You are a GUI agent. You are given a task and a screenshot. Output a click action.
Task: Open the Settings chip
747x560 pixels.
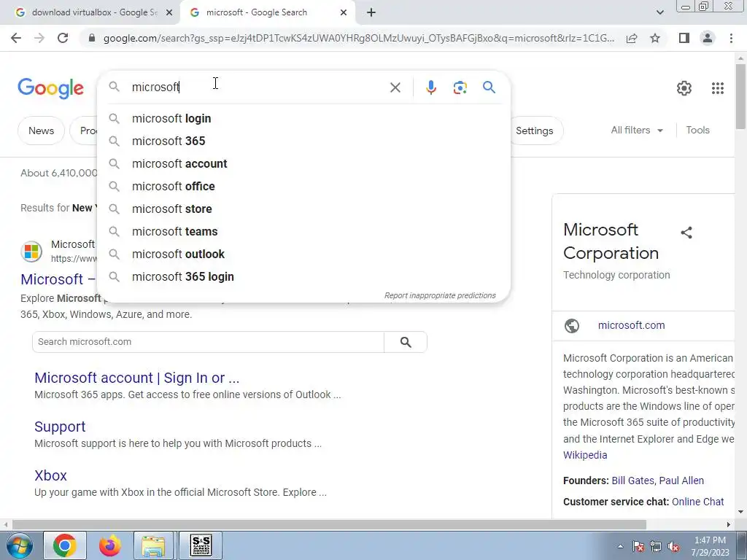tap(535, 131)
